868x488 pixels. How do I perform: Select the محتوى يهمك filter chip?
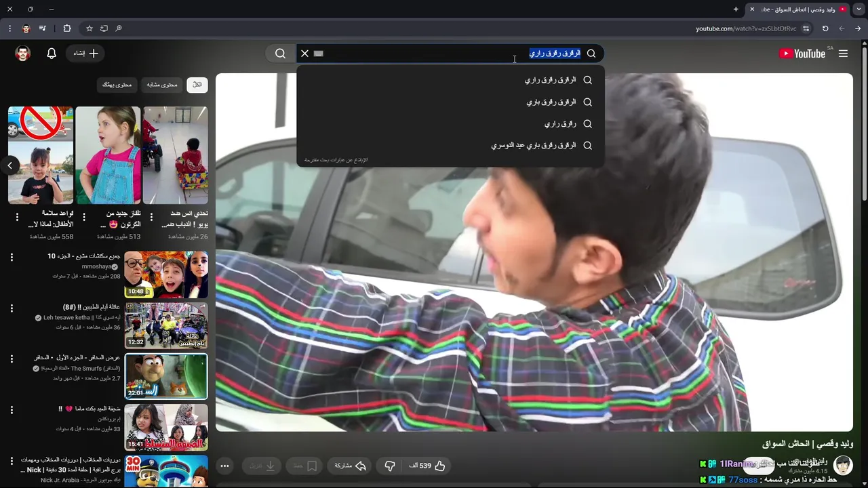(117, 85)
